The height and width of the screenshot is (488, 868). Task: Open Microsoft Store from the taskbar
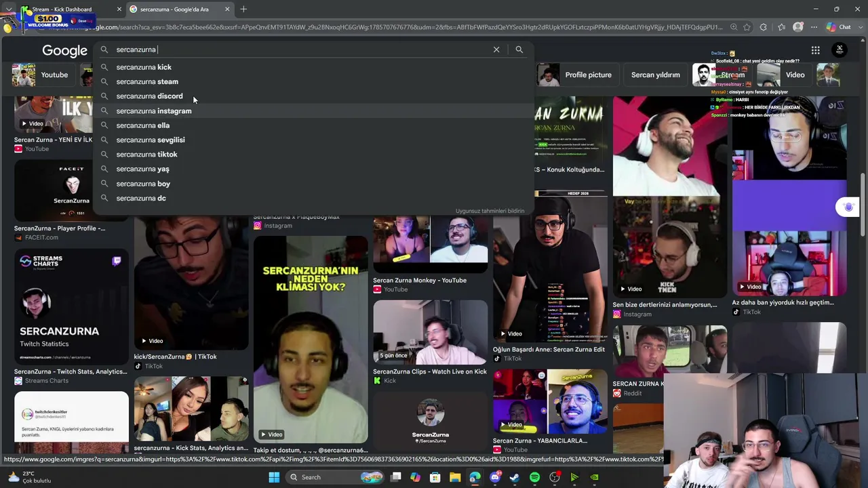[x=435, y=477]
